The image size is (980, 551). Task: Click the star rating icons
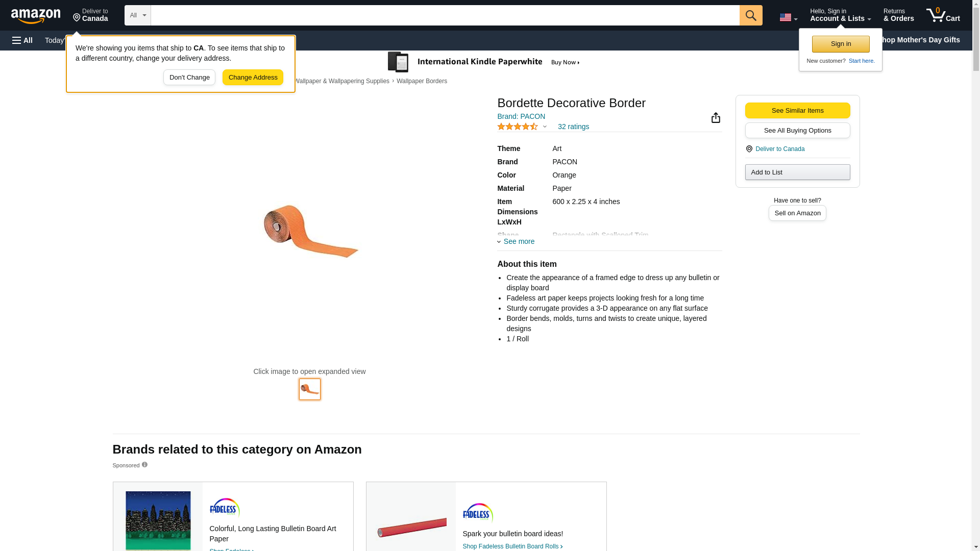tap(518, 127)
